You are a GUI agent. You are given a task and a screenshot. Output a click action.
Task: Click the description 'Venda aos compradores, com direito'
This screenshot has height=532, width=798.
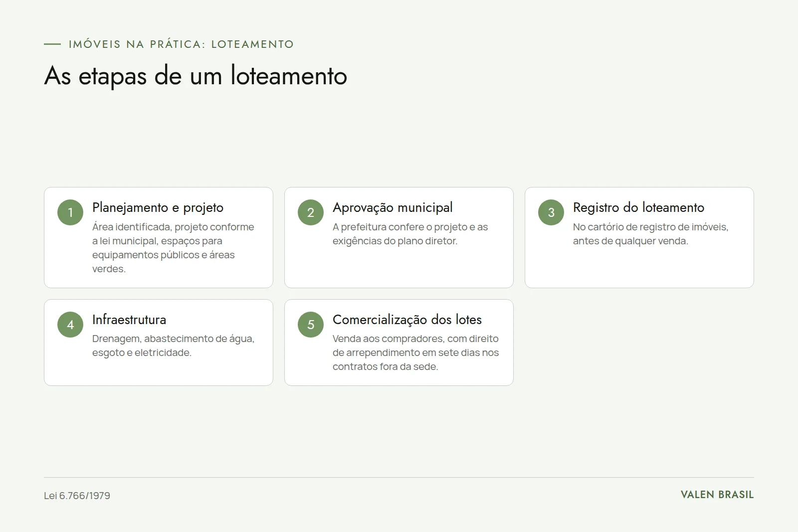416,353
